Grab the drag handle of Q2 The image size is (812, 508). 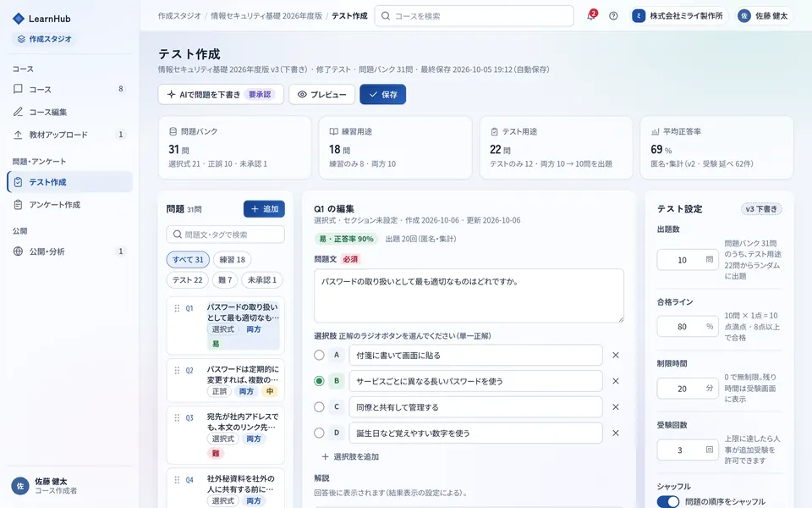(177, 370)
